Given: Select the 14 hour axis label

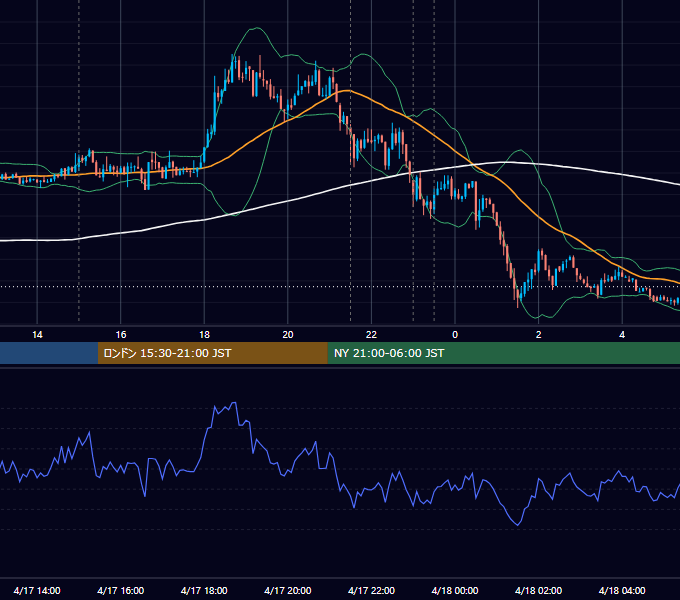Looking at the screenshot, I should tap(37, 335).
